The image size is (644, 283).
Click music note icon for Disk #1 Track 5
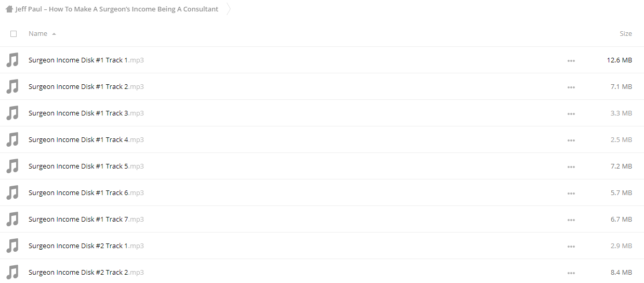(12, 166)
